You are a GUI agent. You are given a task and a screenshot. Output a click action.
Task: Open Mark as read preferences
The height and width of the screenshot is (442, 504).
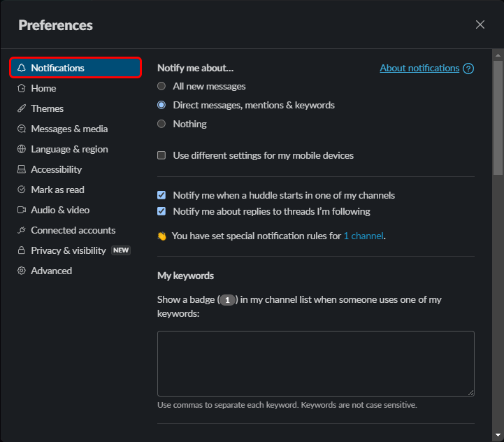coord(75,190)
